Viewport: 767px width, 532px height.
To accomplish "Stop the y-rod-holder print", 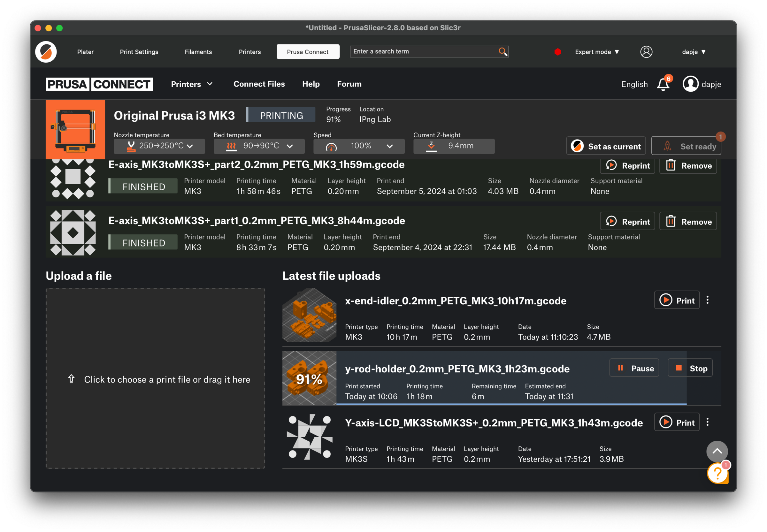I will click(690, 368).
